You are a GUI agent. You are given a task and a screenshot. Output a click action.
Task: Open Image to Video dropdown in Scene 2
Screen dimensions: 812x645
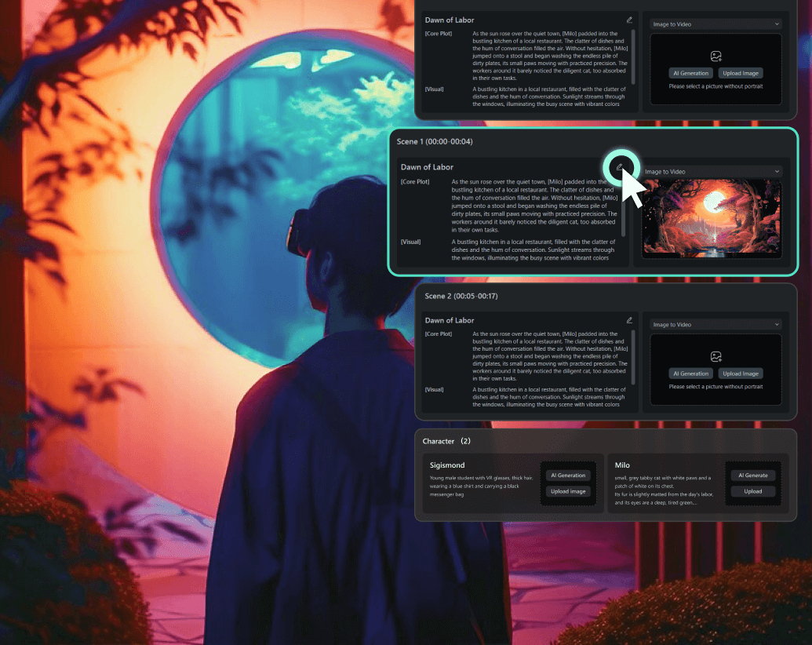pyautogui.click(x=716, y=324)
